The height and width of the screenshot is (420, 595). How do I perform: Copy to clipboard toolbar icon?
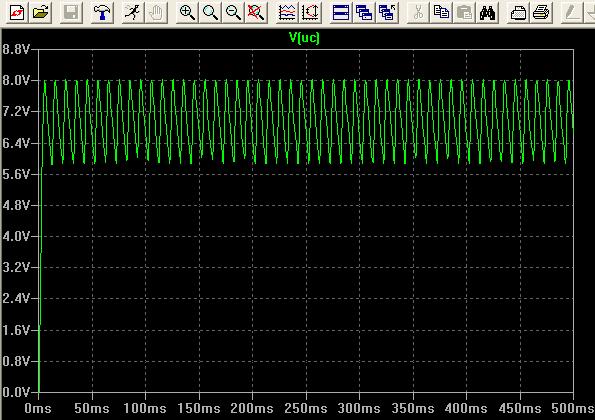point(441,13)
